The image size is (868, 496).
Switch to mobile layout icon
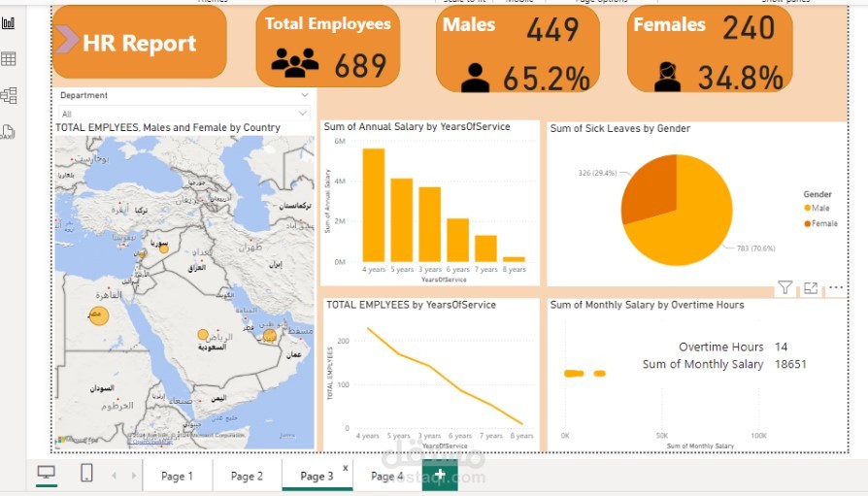pyautogui.click(x=87, y=473)
